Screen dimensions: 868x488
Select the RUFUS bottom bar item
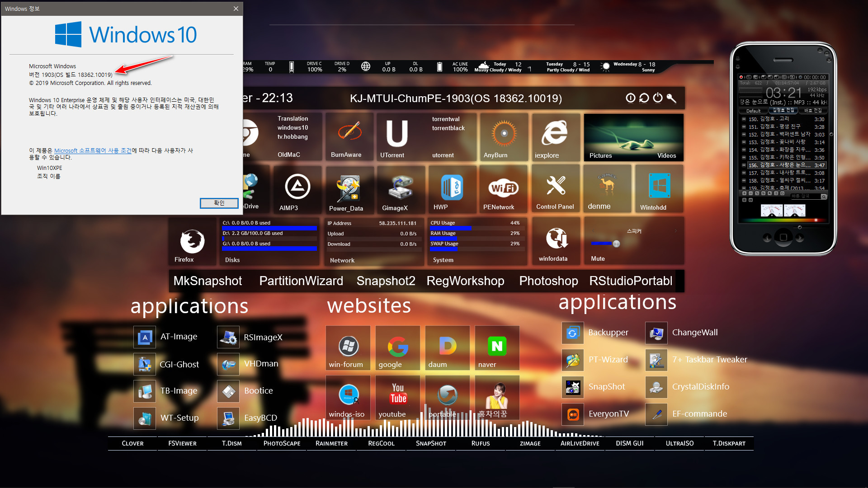tap(481, 443)
